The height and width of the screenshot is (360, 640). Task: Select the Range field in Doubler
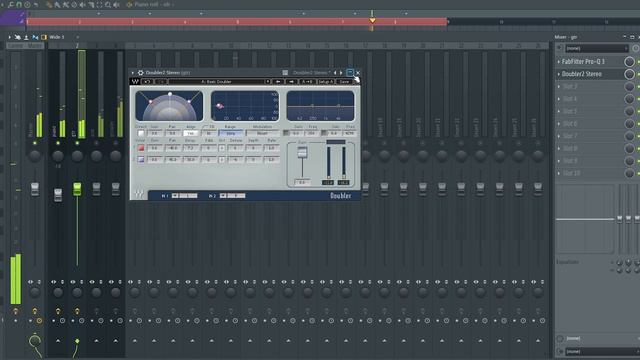tap(231, 133)
